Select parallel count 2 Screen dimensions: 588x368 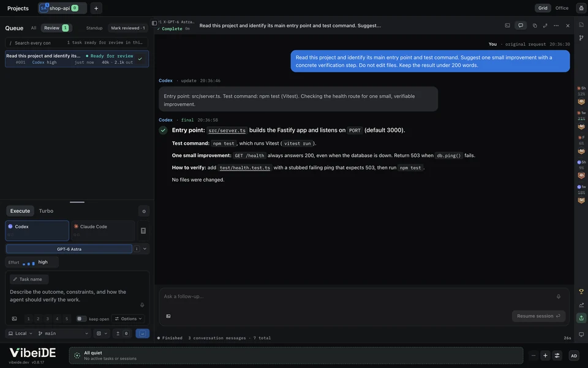click(x=38, y=318)
